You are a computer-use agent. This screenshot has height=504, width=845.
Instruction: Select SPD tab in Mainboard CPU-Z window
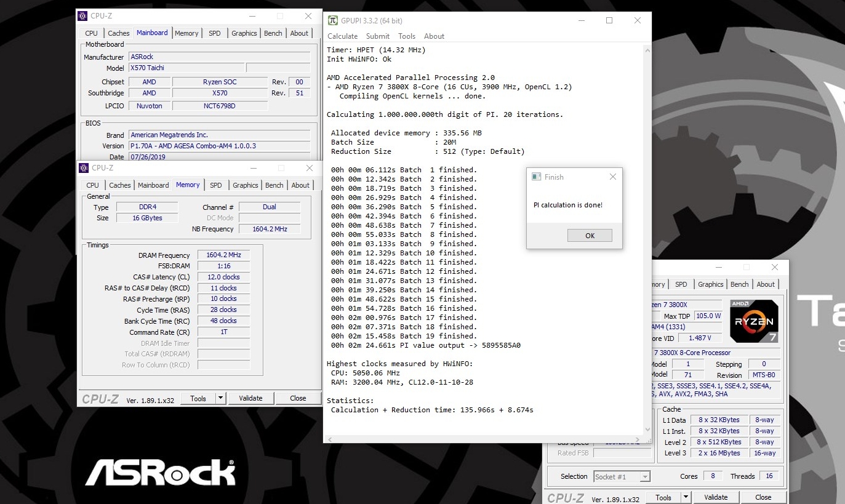[214, 33]
